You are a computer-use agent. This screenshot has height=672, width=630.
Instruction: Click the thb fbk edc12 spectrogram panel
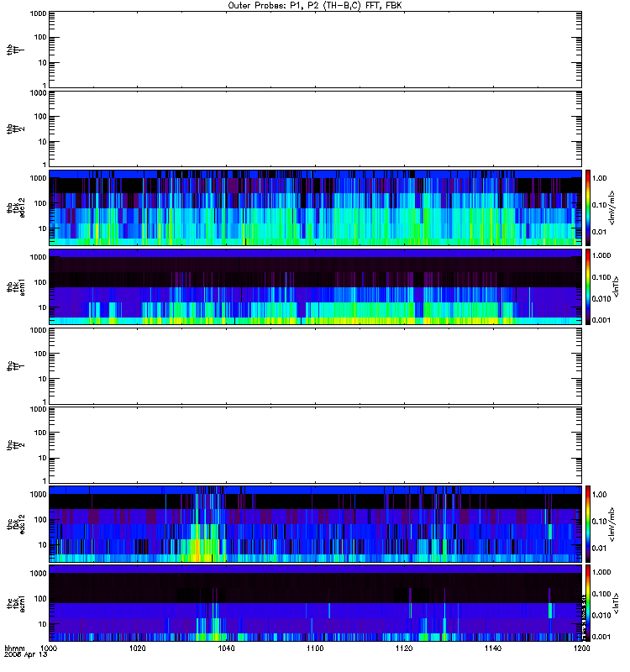(315, 207)
